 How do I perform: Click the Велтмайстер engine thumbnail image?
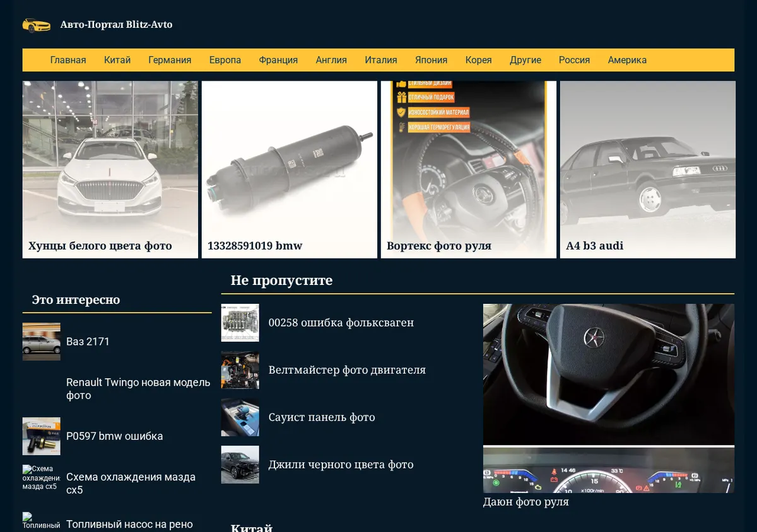pyautogui.click(x=240, y=370)
